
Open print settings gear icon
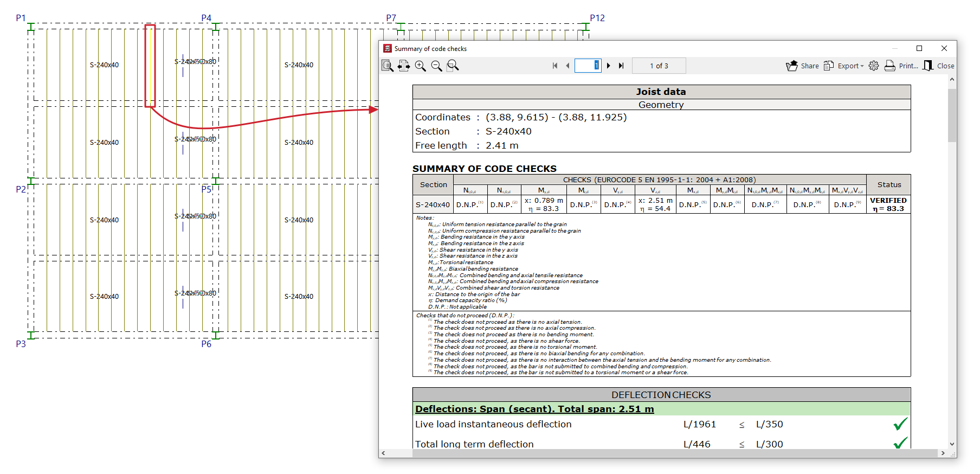874,66
